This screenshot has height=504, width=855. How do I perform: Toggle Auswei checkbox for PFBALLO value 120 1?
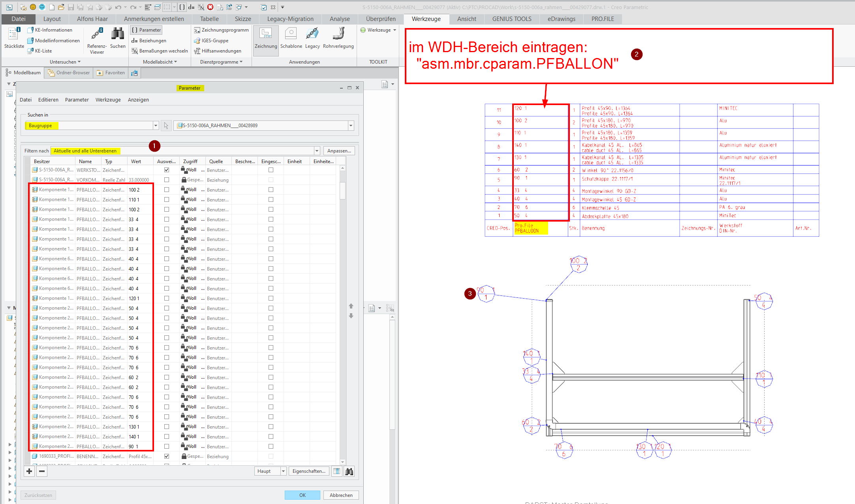tap(167, 298)
